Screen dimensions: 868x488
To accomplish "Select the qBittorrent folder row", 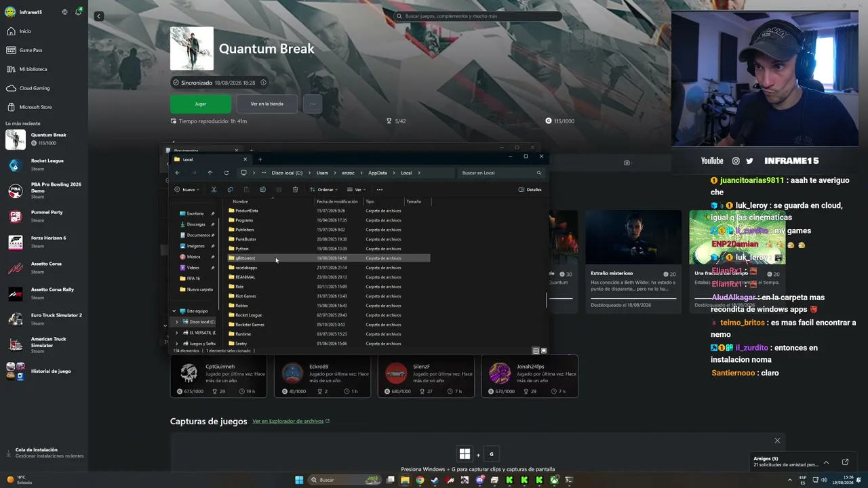I will coord(329,258).
